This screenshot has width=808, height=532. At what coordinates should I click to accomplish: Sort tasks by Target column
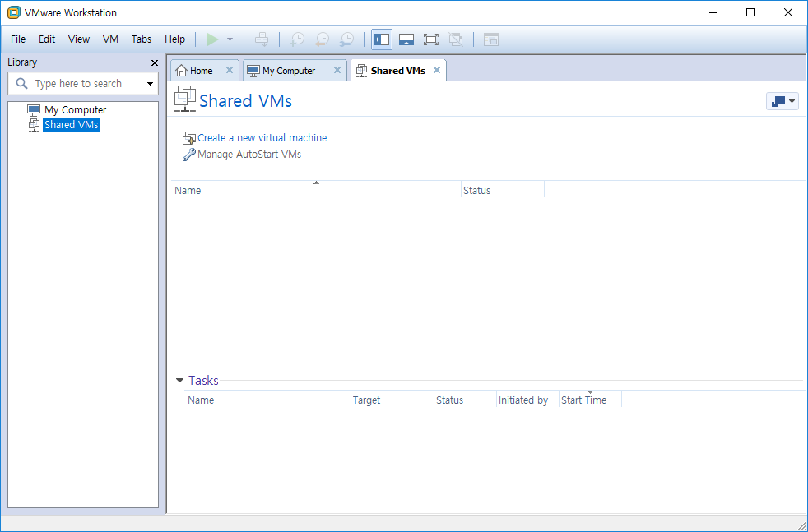pyautogui.click(x=392, y=400)
